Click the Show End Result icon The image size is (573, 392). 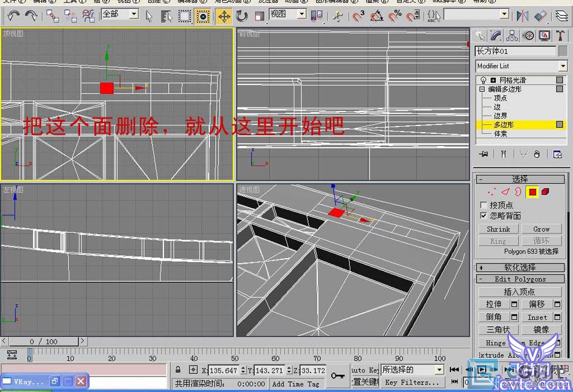click(504, 154)
